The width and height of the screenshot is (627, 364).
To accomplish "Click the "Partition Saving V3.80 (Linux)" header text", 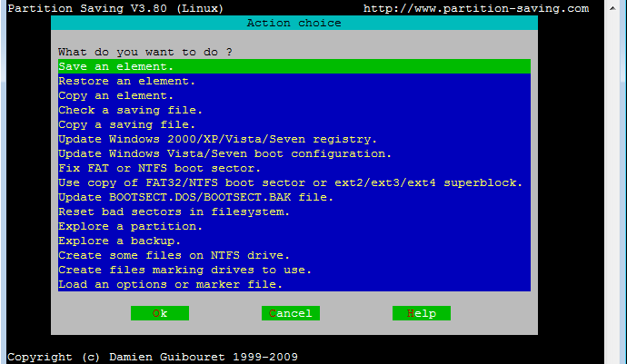I will [115, 8].
